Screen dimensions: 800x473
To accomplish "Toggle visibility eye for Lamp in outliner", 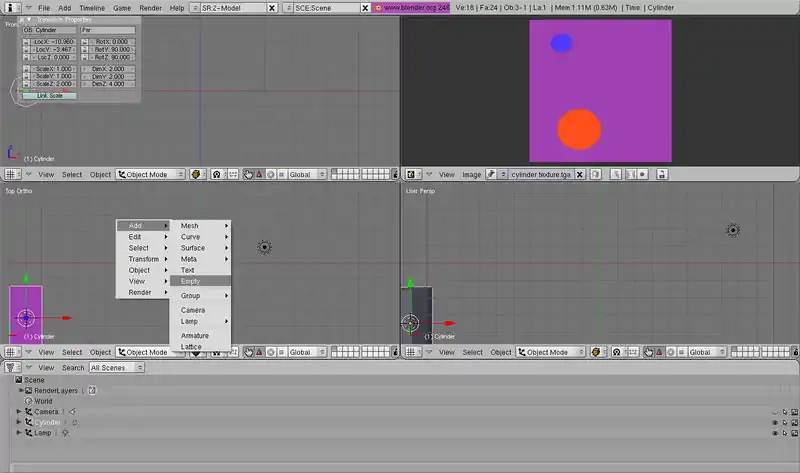I will pyautogui.click(x=775, y=433).
